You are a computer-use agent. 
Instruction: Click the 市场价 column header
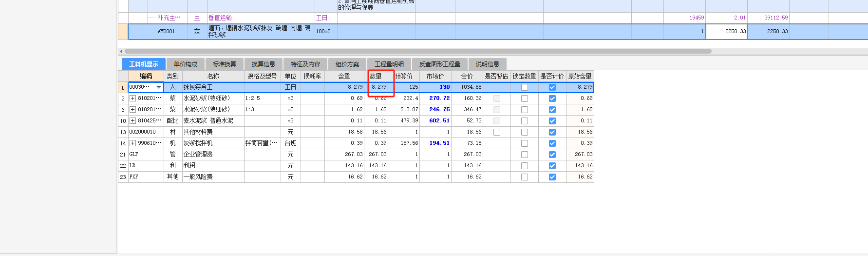pyautogui.click(x=435, y=76)
